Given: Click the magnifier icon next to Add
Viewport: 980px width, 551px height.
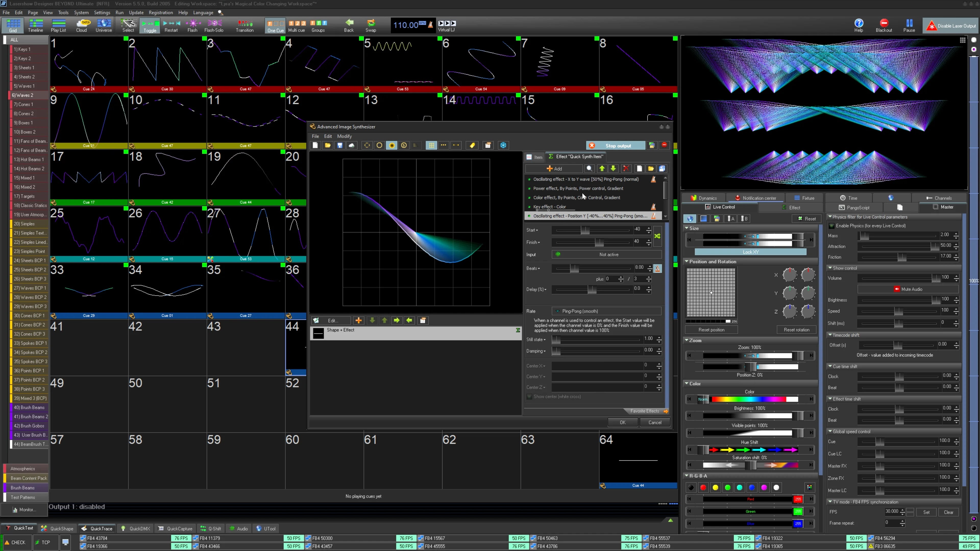Looking at the screenshot, I should point(589,168).
